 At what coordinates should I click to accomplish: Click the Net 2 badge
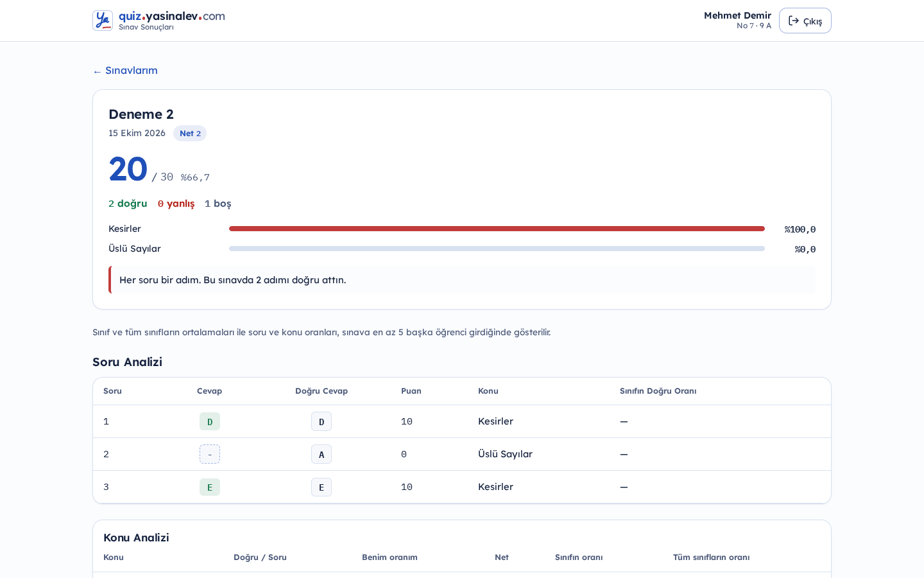pyautogui.click(x=190, y=134)
